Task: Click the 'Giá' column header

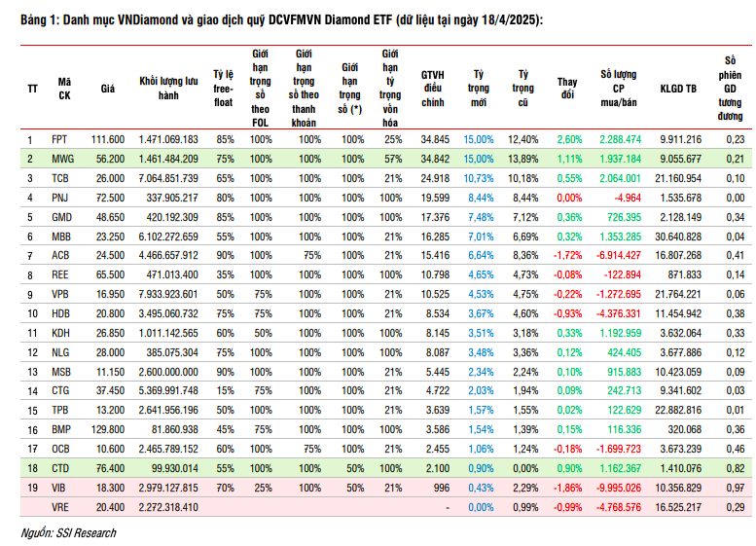Action: (x=108, y=89)
